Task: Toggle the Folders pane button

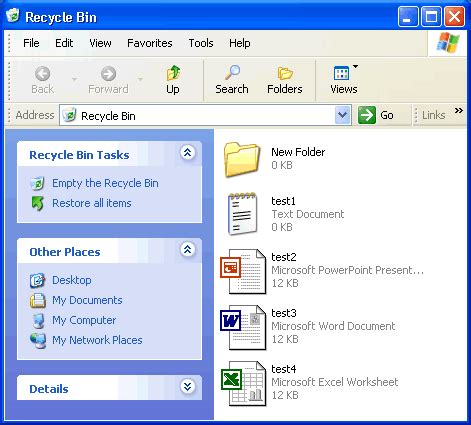Action: point(285,80)
